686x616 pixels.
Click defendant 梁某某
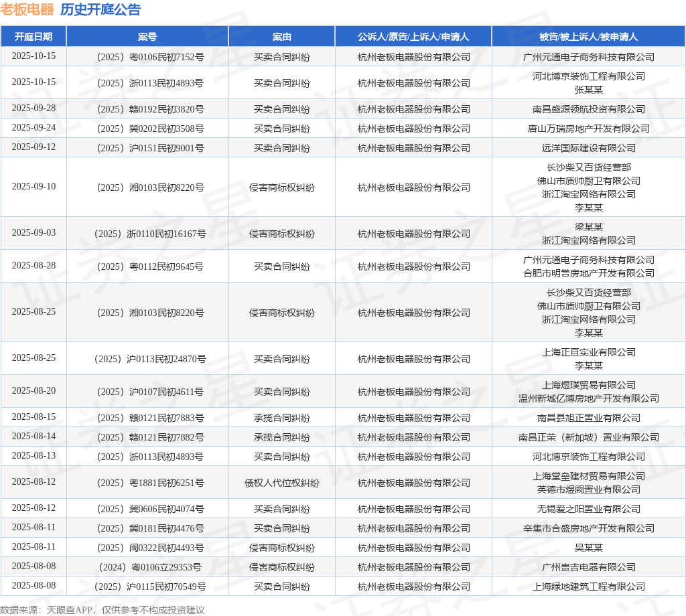pos(589,227)
